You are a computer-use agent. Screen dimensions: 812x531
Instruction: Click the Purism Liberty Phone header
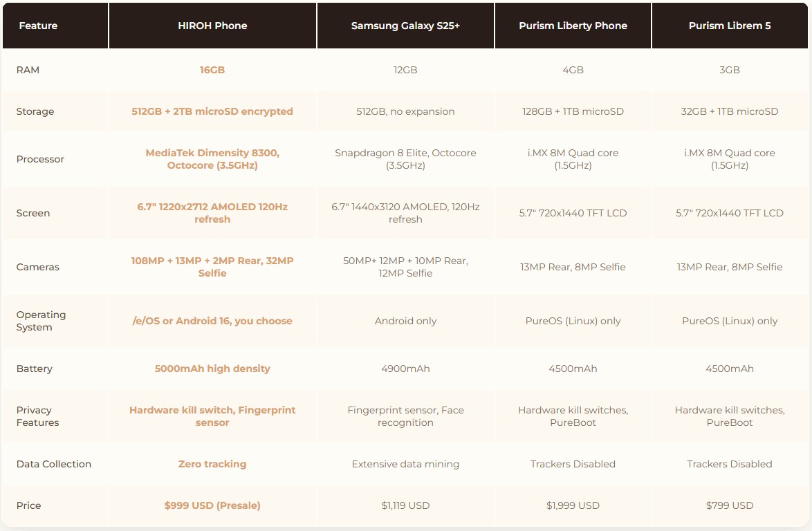coord(573,26)
